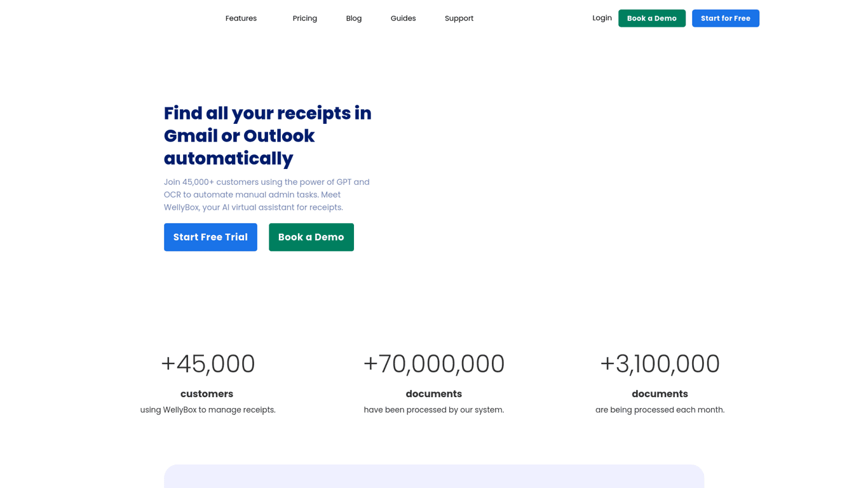Open the Support page
The height and width of the screenshot is (488, 868).
click(x=459, y=18)
